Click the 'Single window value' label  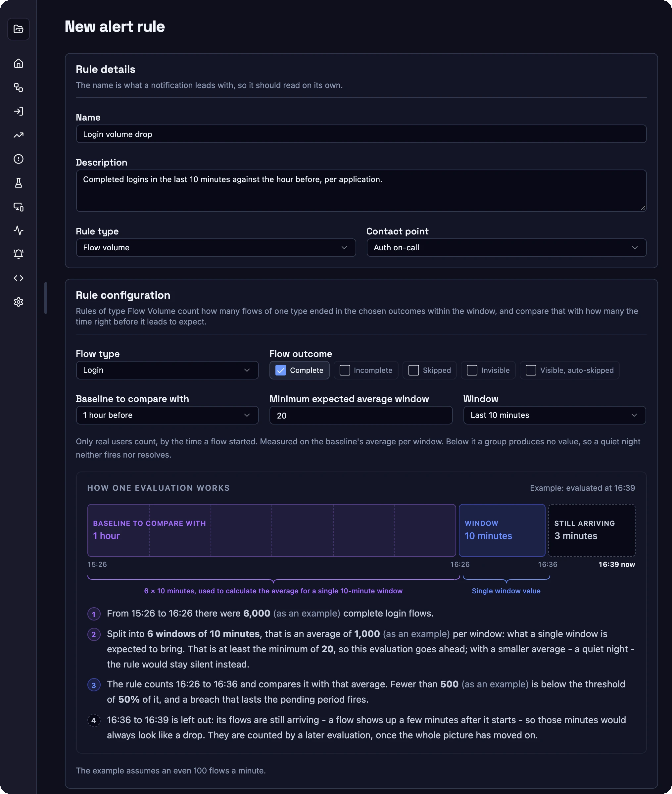[506, 591]
